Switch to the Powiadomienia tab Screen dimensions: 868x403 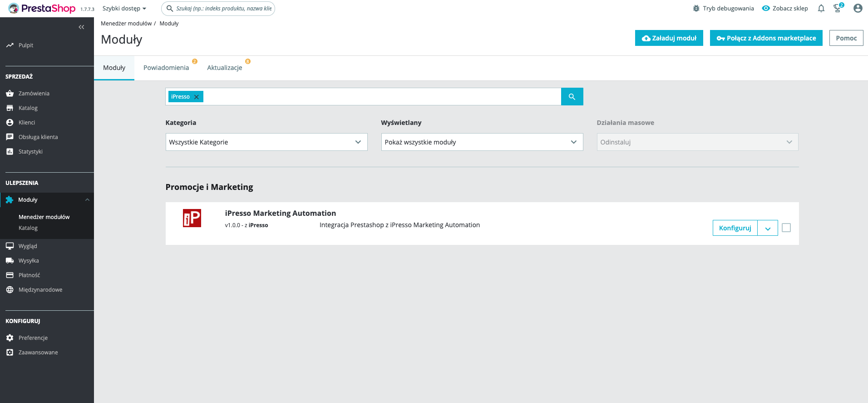pyautogui.click(x=166, y=68)
